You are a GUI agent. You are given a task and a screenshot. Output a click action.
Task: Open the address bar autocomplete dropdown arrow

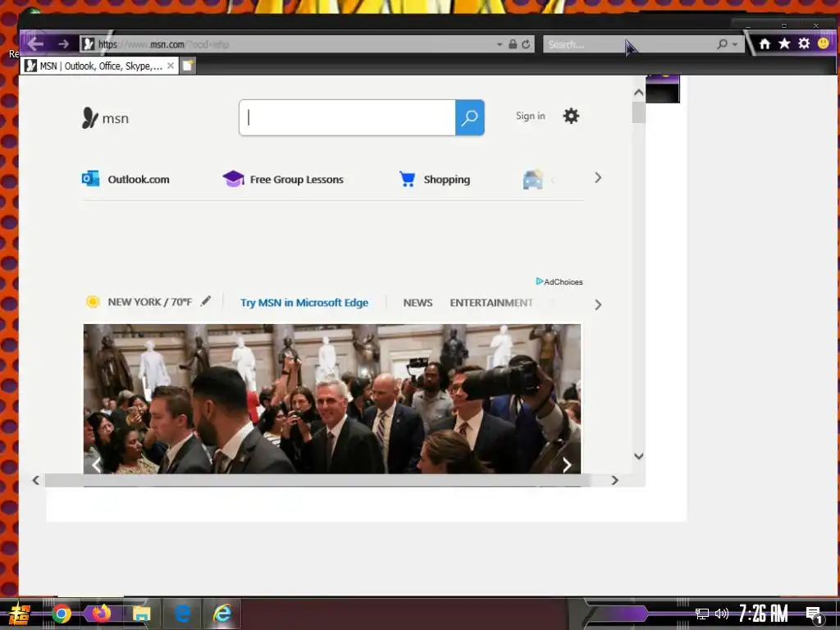point(500,44)
